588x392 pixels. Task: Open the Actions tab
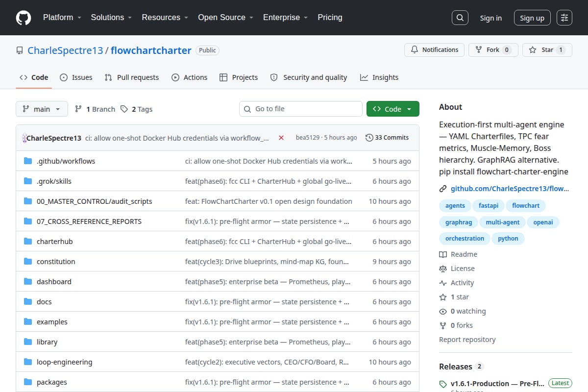pyautogui.click(x=190, y=77)
